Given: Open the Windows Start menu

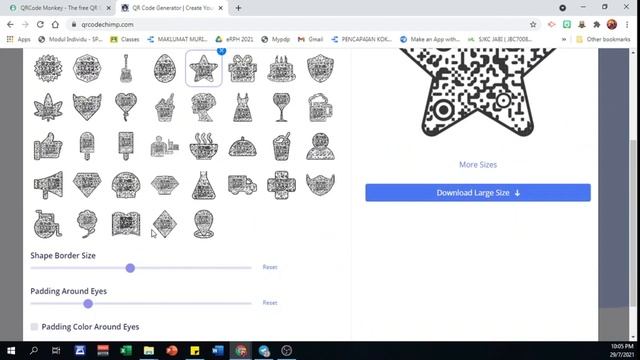Looking at the screenshot, I should tap(11, 351).
